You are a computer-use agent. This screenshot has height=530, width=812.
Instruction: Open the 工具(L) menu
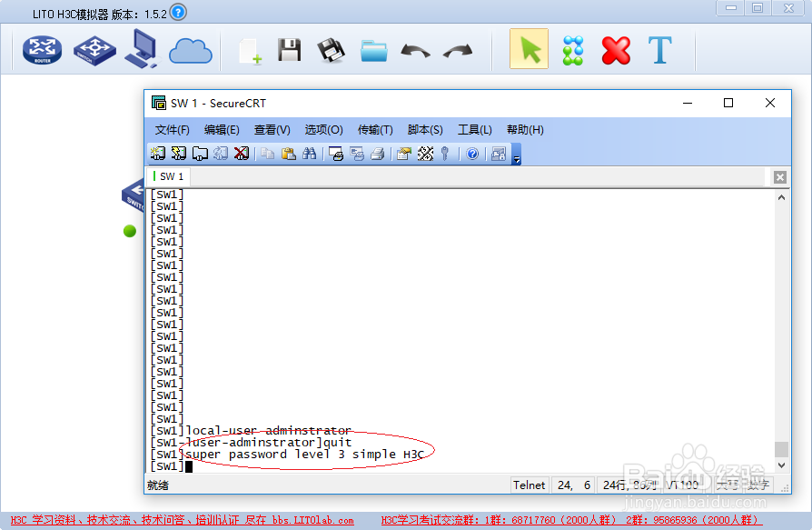coord(474,129)
